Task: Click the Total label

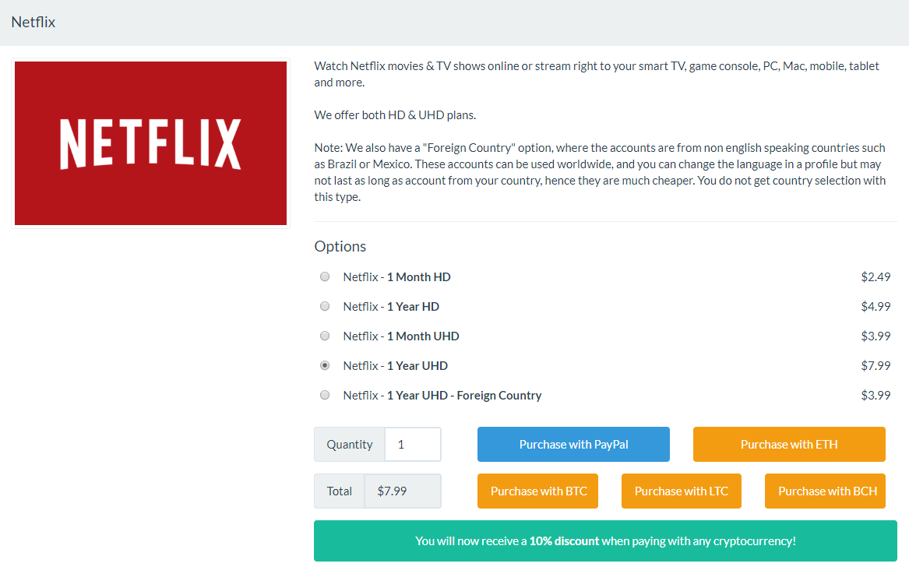Action: [339, 491]
